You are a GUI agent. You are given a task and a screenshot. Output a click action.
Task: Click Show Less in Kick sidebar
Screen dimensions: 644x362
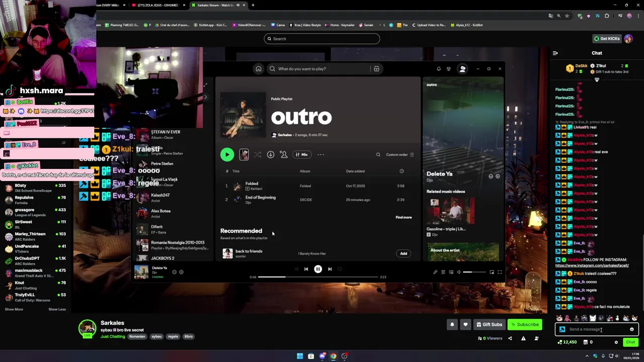point(57,309)
